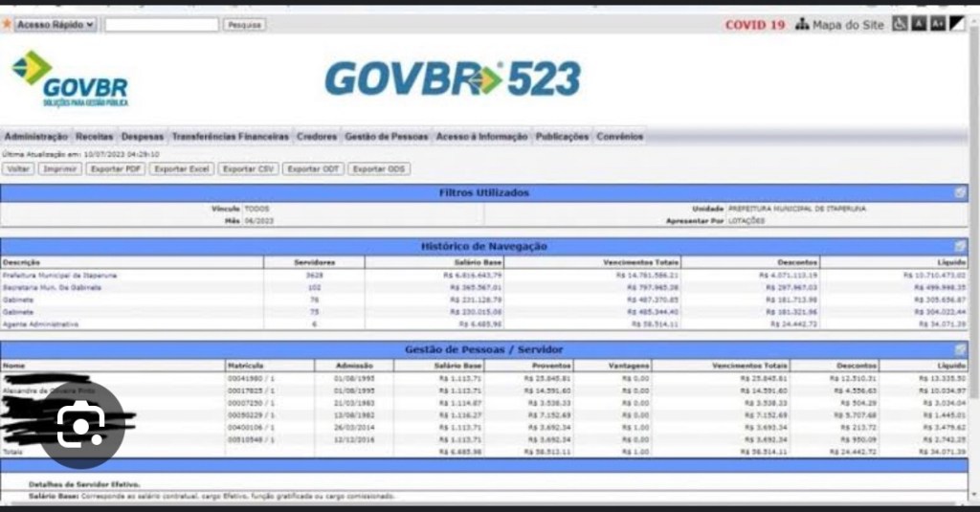Open the Transferências Financeiras menu

(230, 137)
